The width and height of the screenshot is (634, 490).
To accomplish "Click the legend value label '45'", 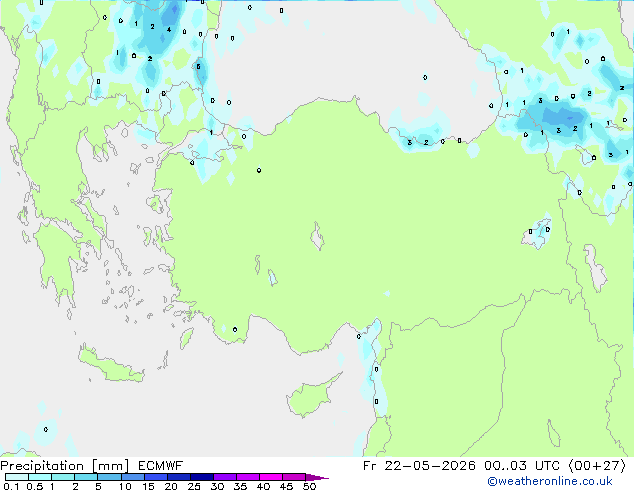I will (x=286, y=486).
